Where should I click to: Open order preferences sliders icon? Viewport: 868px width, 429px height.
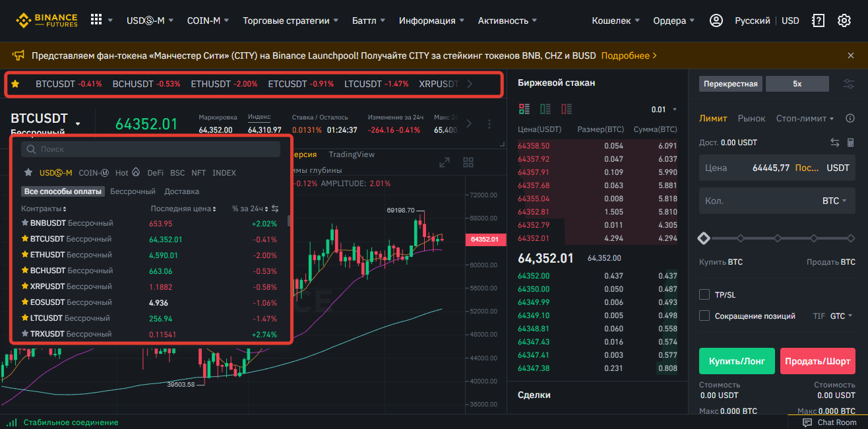click(x=849, y=84)
